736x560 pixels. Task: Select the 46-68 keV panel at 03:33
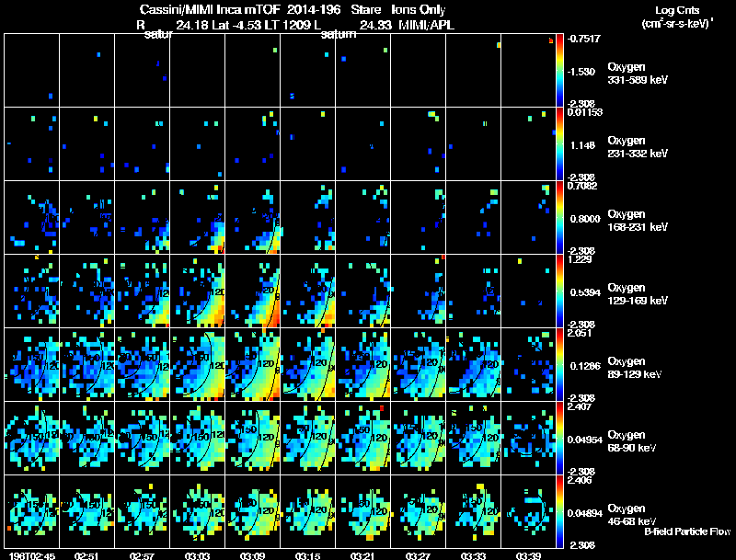pyautogui.click(x=474, y=511)
